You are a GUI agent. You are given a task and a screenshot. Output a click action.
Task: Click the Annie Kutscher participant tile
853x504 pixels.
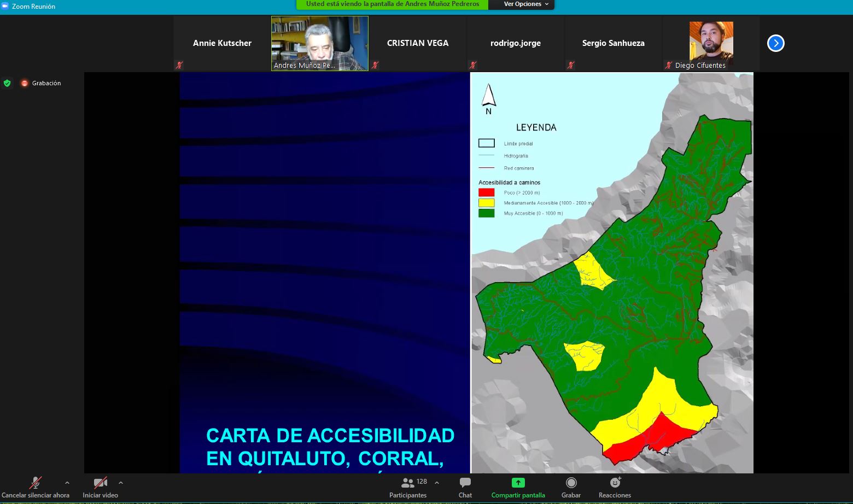222,43
